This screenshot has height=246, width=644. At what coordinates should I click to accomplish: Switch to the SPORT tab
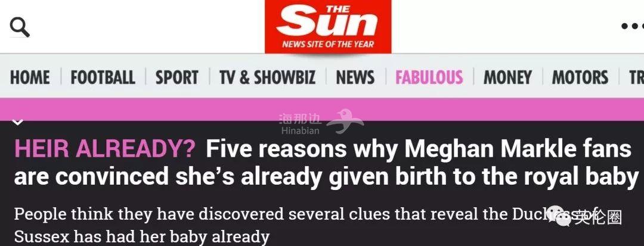177,77
